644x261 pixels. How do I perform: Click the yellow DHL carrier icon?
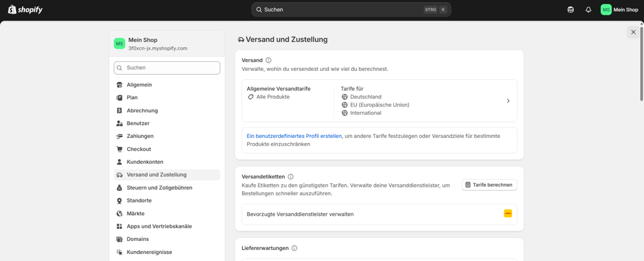pos(507,214)
